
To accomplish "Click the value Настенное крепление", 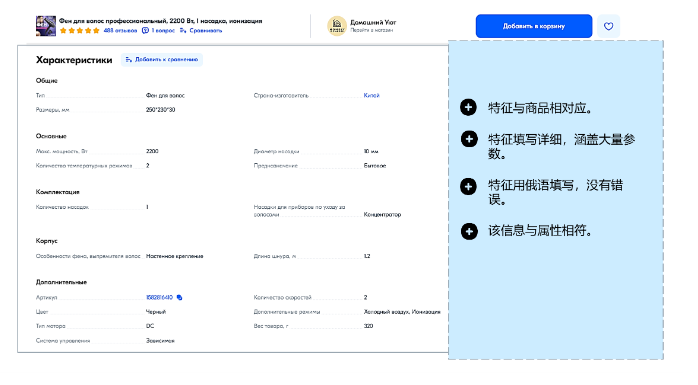I will pos(174,256).
